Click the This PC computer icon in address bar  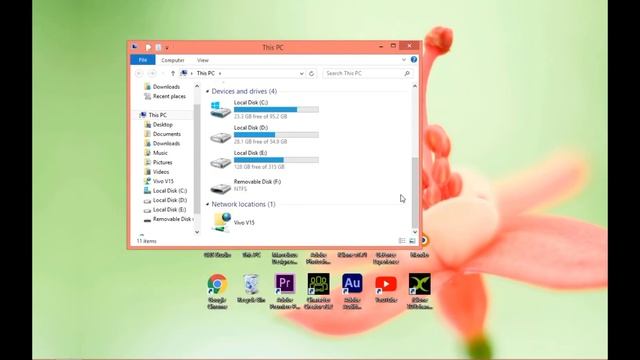click(x=184, y=73)
